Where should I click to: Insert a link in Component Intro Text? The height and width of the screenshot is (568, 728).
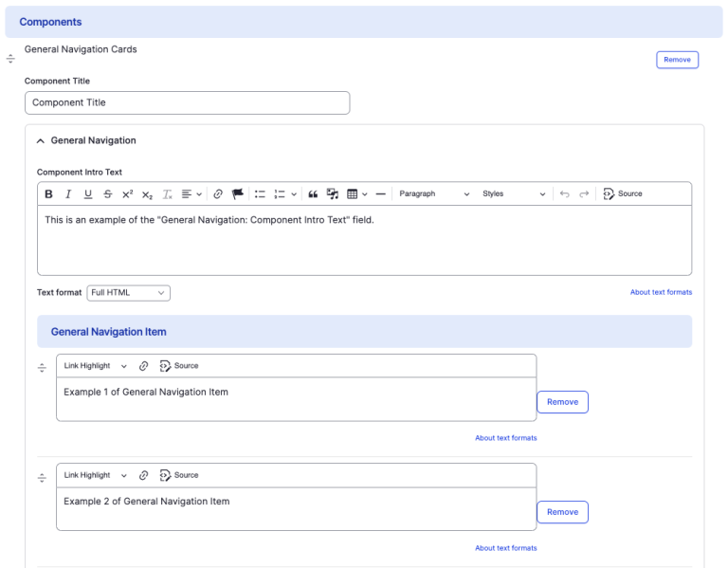tap(218, 194)
